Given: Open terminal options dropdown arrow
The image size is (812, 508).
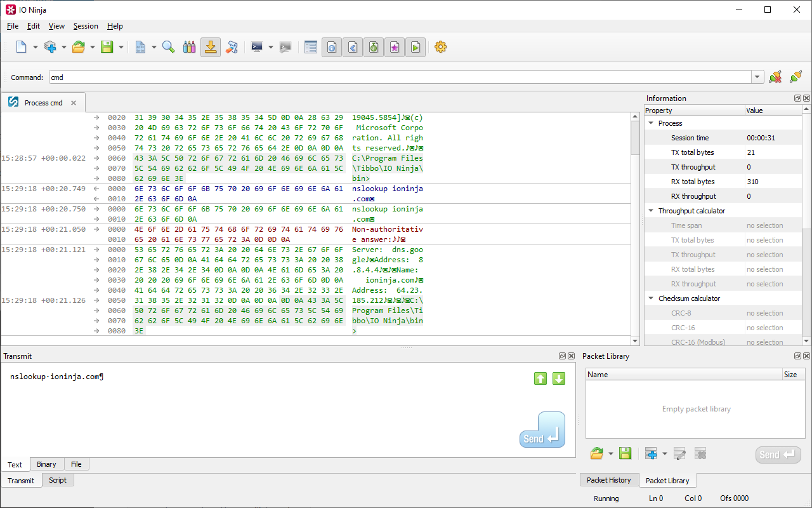Looking at the screenshot, I should point(270,47).
